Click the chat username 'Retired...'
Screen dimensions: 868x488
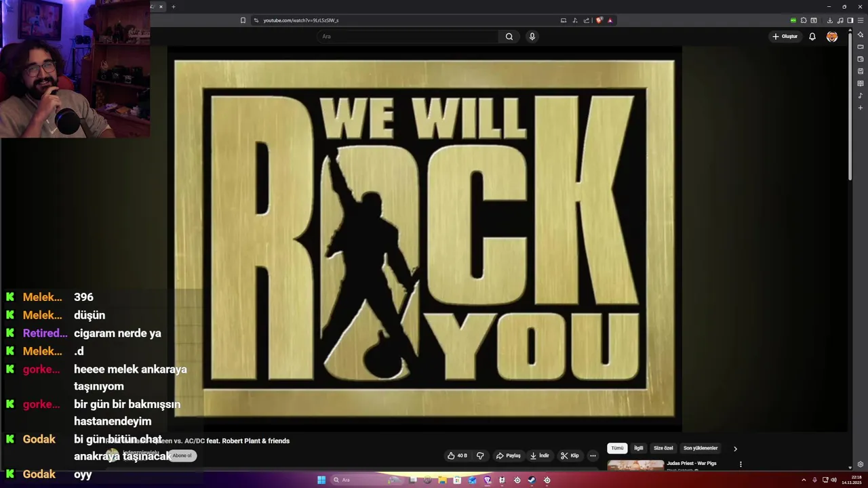[x=45, y=333]
